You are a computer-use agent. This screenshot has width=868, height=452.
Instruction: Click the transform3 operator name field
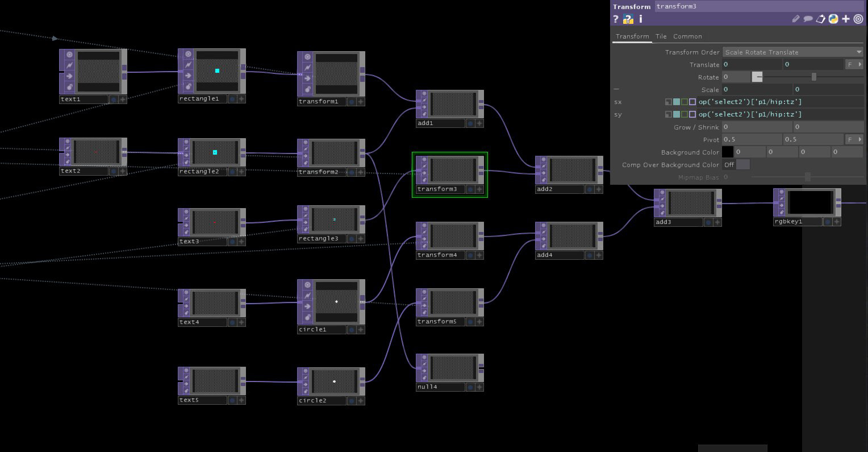759,6
